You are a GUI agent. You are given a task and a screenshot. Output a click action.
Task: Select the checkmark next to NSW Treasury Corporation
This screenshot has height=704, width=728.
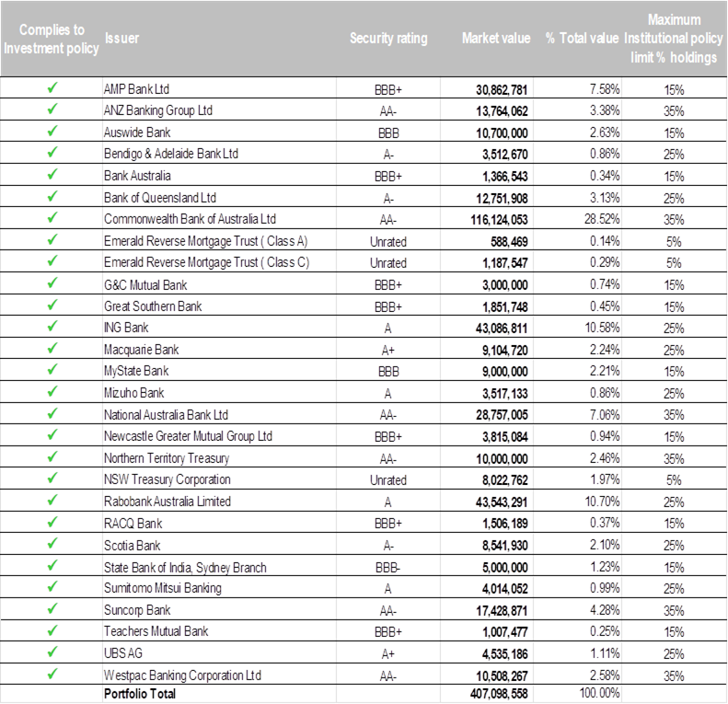tap(52, 479)
